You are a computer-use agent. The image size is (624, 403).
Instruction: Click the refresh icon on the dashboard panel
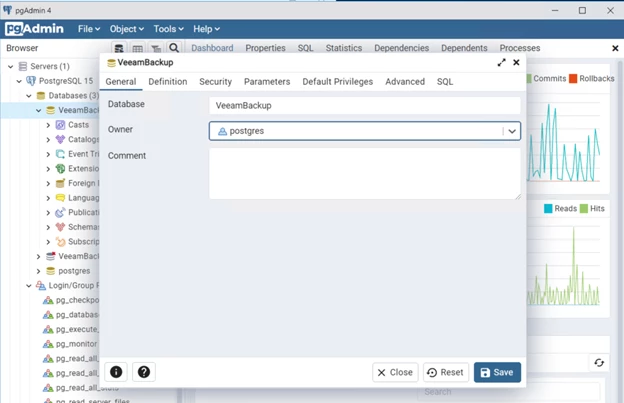point(599,362)
